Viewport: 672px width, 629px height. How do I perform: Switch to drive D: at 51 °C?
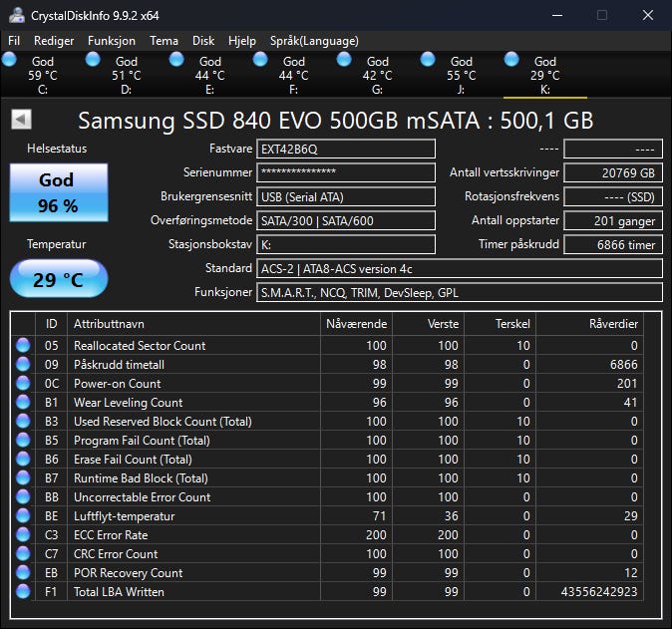click(x=126, y=75)
